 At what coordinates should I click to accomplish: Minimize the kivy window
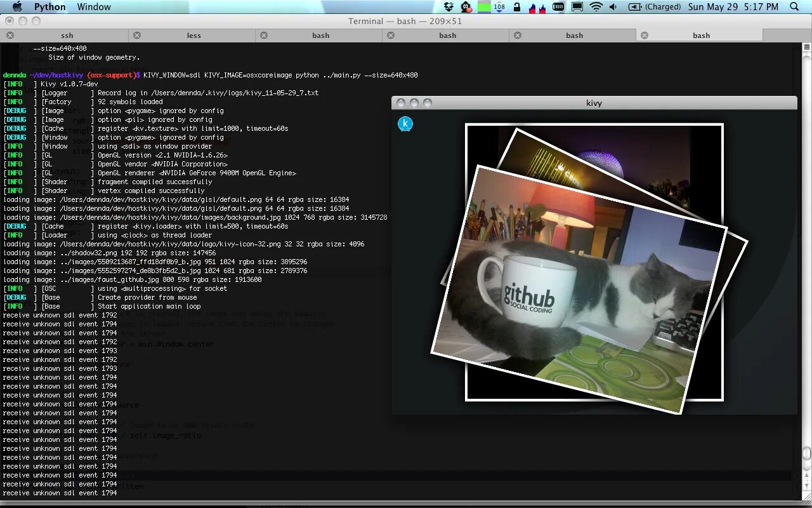tap(414, 103)
